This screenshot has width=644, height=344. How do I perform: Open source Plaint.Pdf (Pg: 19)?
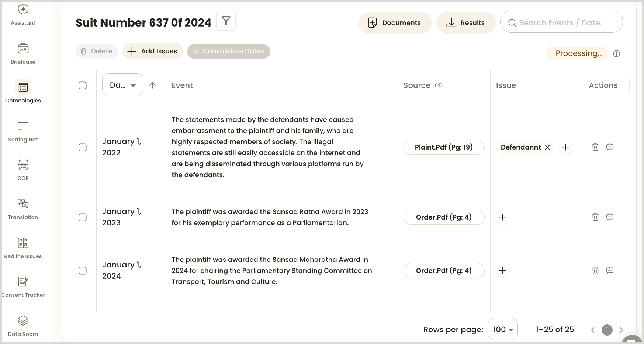(444, 147)
